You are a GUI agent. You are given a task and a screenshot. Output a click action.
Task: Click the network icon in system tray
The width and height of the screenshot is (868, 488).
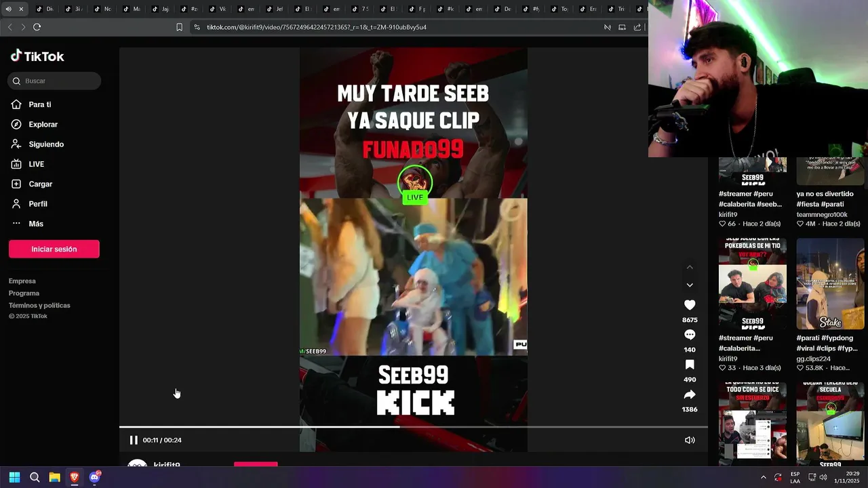coord(812,477)
